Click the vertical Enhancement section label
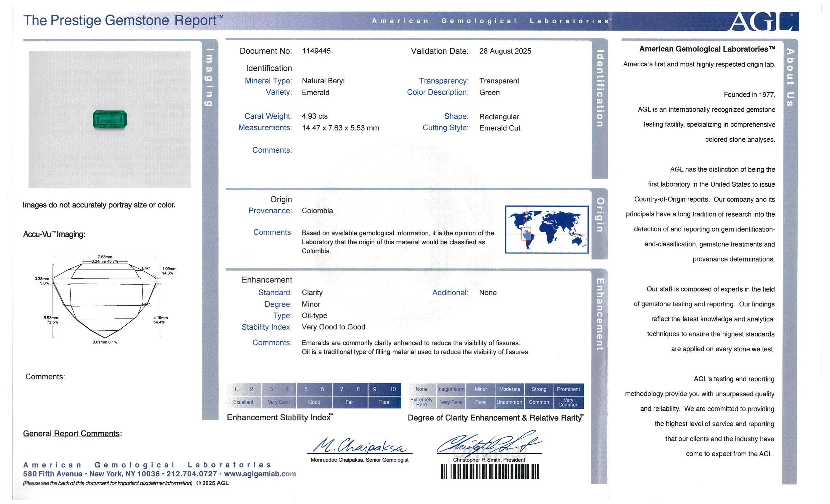The width and height of the screenshot is (830, 504). [x=600, y=314]
